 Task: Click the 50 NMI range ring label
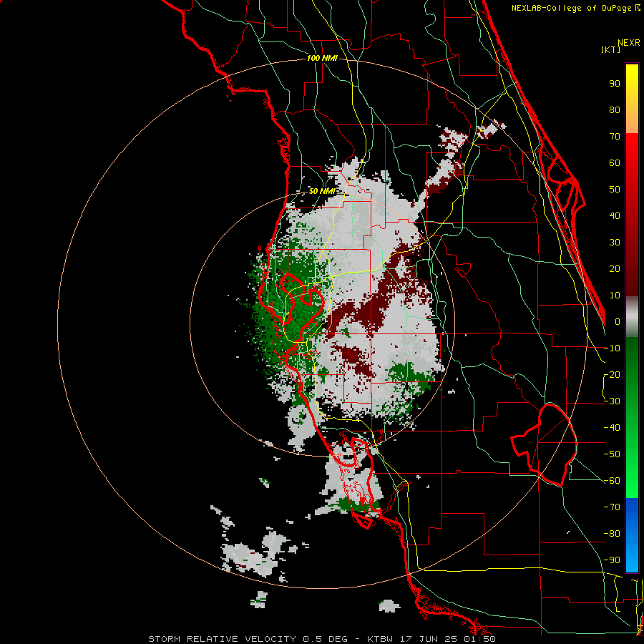point(321,191)
